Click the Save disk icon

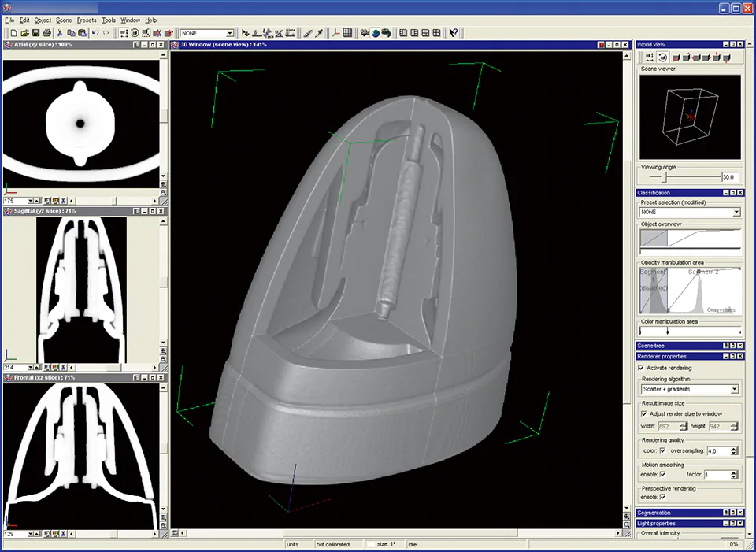point(36,33)
